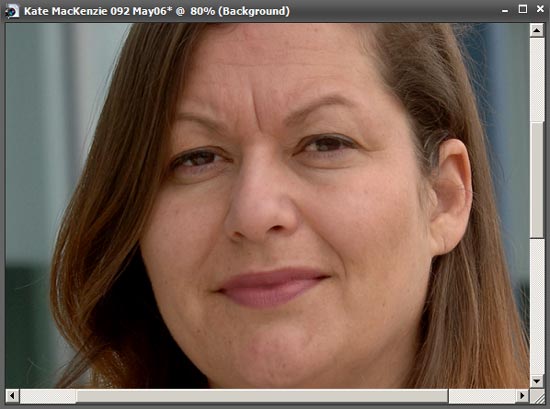Click the left arrow of horizontal scrollbar
This screenshot has width=550, height=409.
[12, 396]
